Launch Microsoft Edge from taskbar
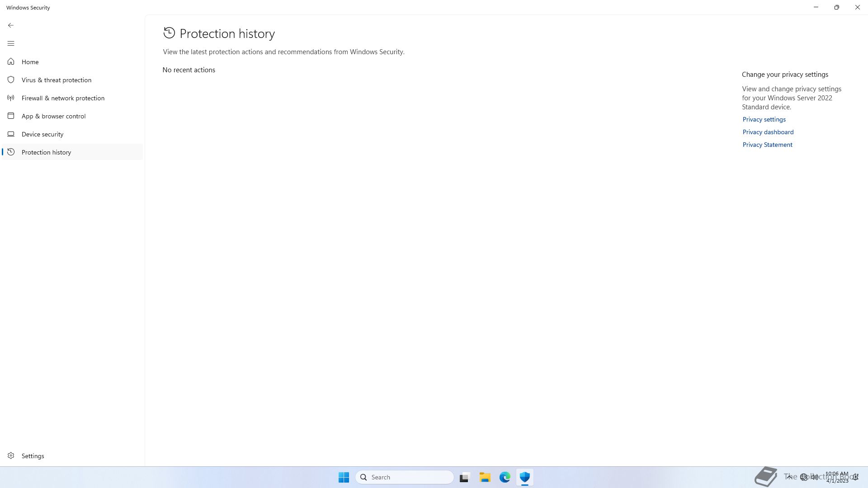The image size is (868, 488). click(505, 477)
